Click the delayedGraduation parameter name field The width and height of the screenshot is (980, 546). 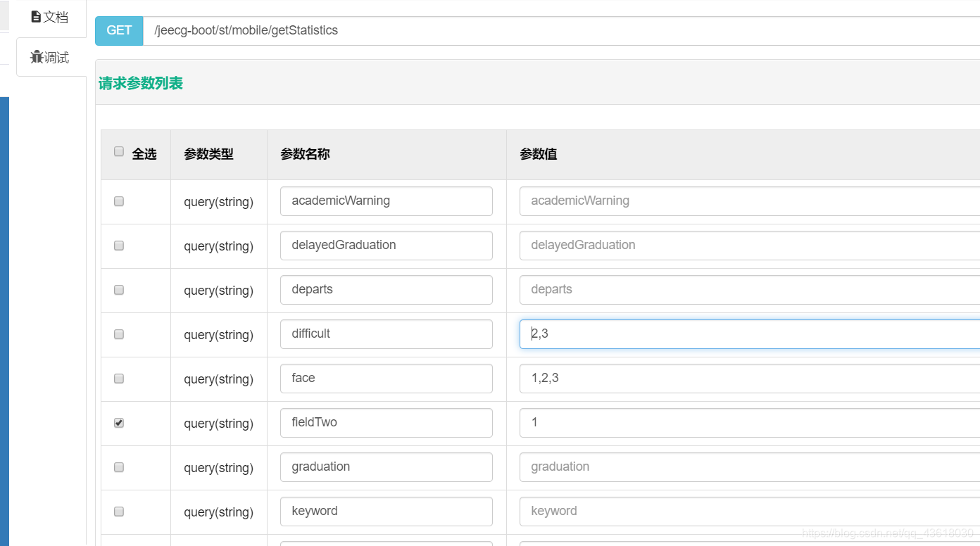pyautogui.click(x=387, y=246)
